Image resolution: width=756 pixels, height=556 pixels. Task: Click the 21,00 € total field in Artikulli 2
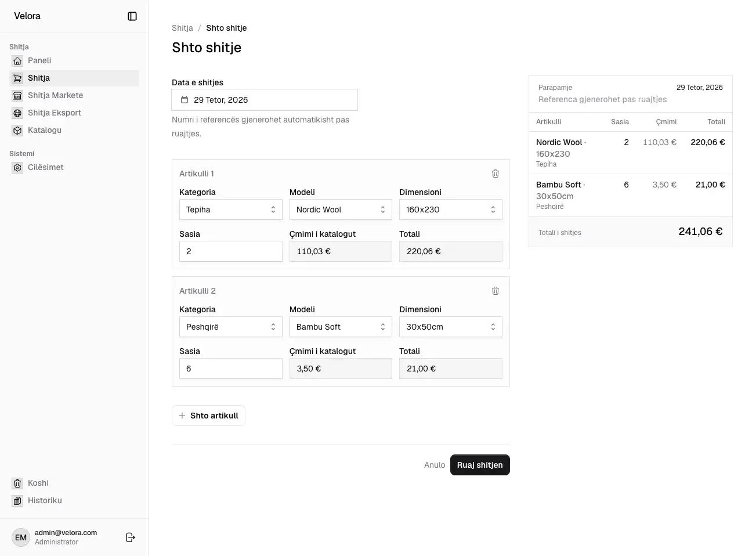pyautogui.click(x=451, y=369)
